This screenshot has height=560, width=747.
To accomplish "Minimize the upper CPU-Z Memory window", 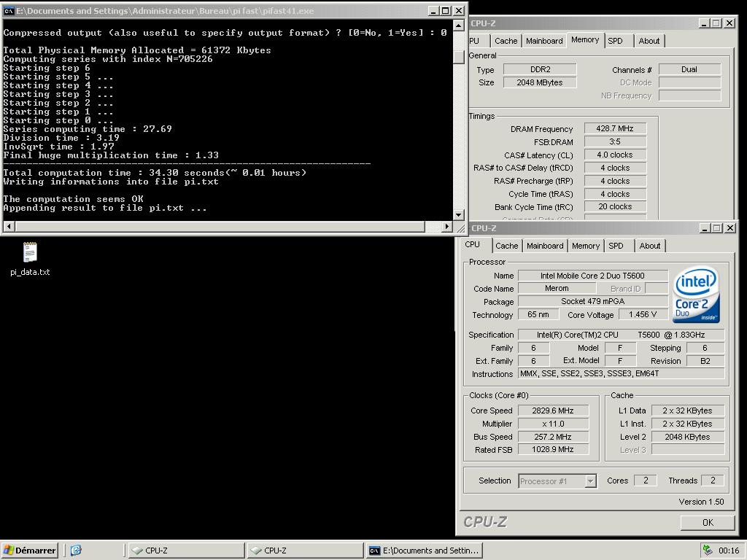I will pos(705,23).
